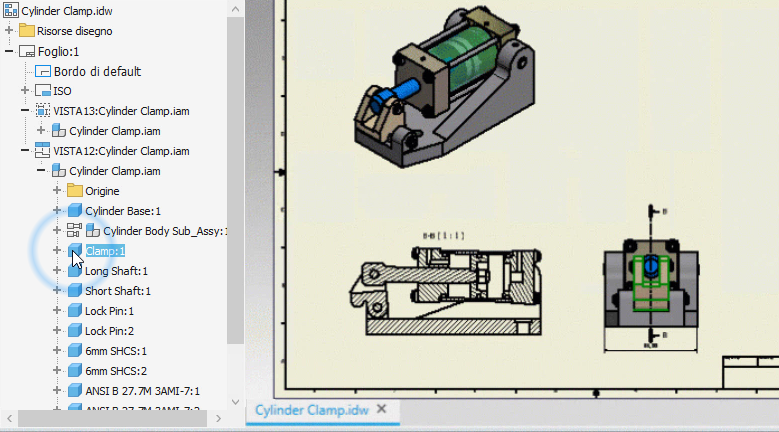The image size is (779, 432).
Task: Click the Lock Pin:1 part icon
Action: (75, 311)
